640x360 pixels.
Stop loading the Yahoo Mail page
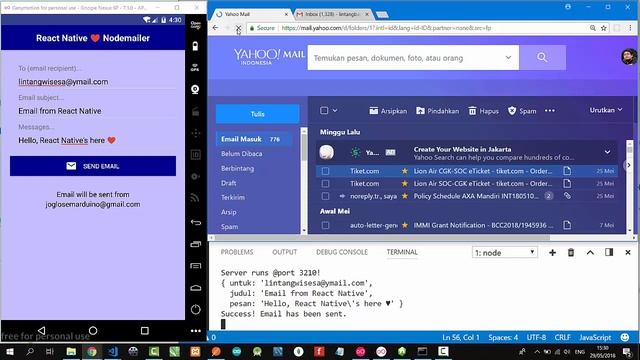click(238, 28)
